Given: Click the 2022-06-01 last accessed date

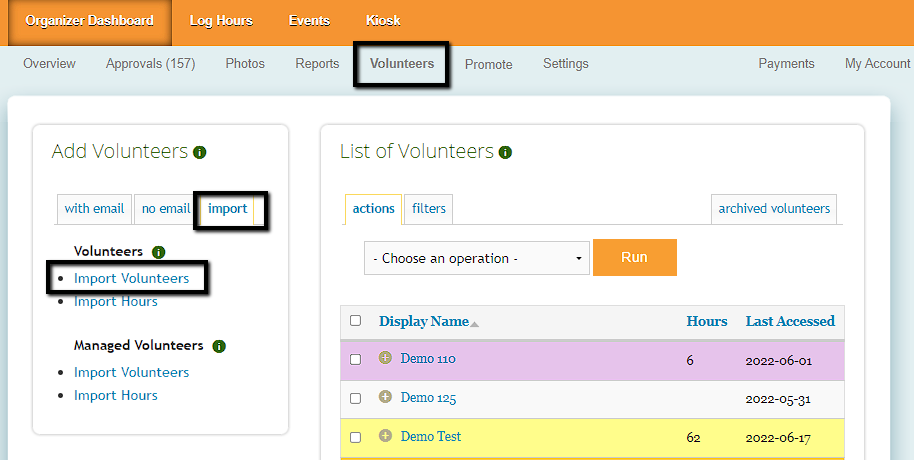Looking at the screenshot, I should (779, 361).
